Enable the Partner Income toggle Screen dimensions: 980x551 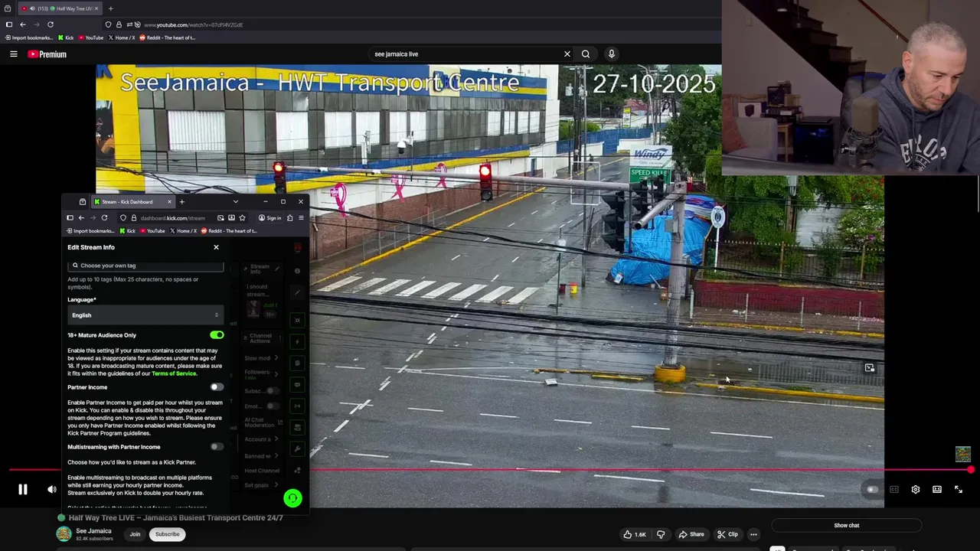click(217, 387)
